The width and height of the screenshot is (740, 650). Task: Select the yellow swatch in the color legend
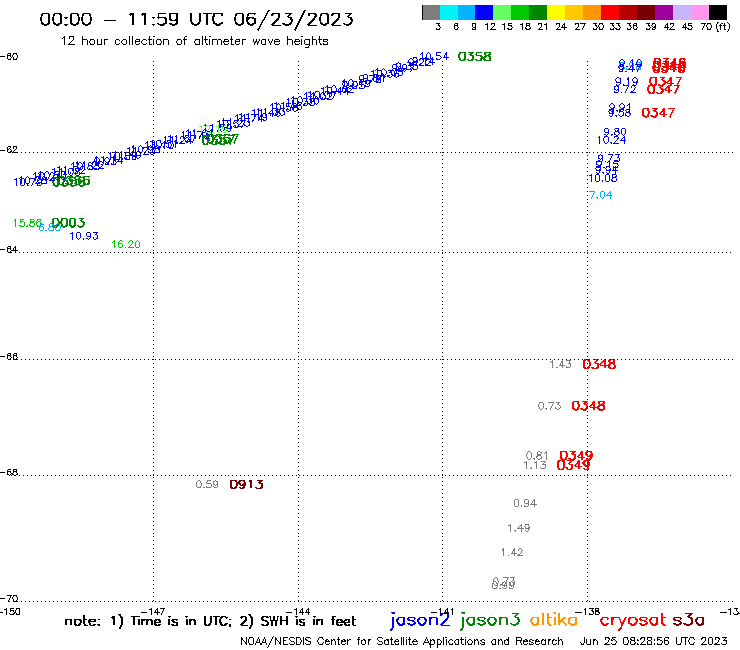(556, 13)
